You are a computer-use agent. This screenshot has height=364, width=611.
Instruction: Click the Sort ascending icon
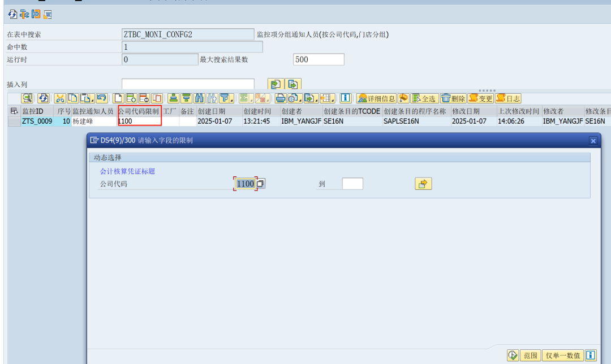pyautogui.click(x=174, y=98)
